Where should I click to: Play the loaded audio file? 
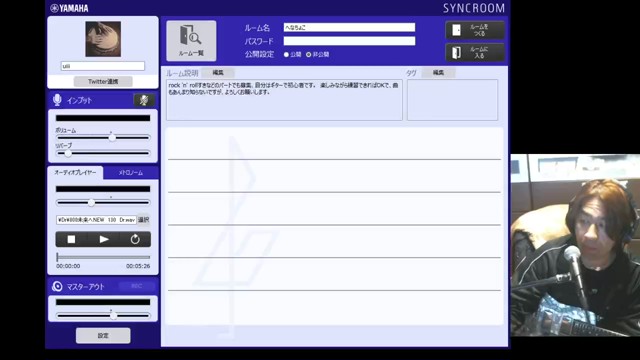click(104, 240)
